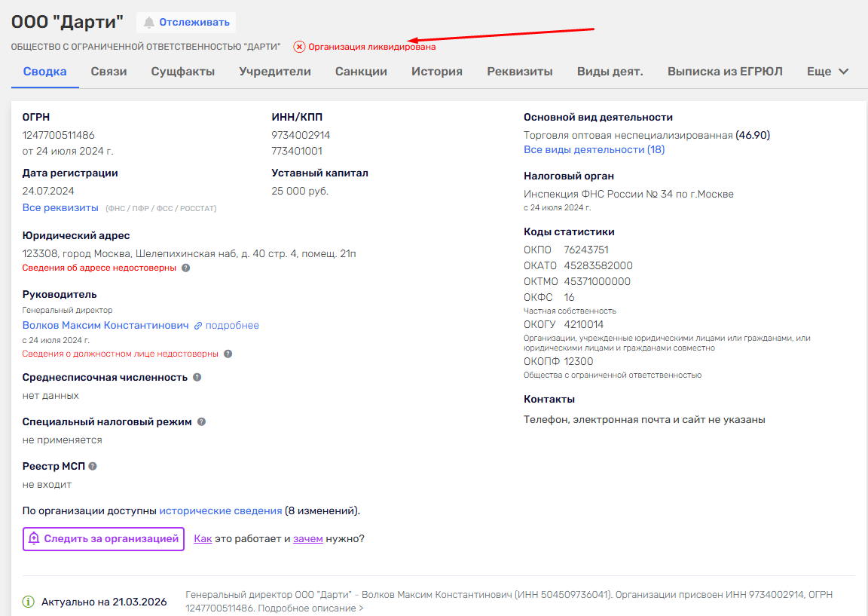The width and height of the screenshot is (868, 616).
Task: Click the capital value 25 000 руб.
Action: (299, 191)
